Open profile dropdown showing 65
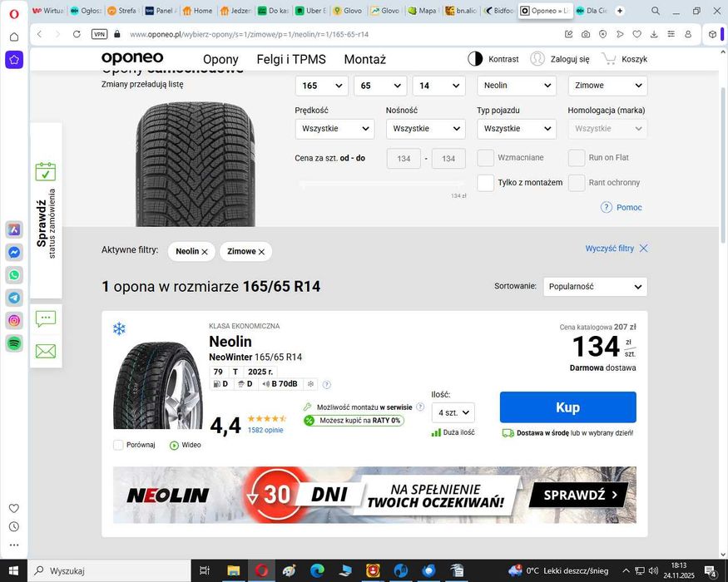This screenshot has width=728, height=582. coord(380,86)
